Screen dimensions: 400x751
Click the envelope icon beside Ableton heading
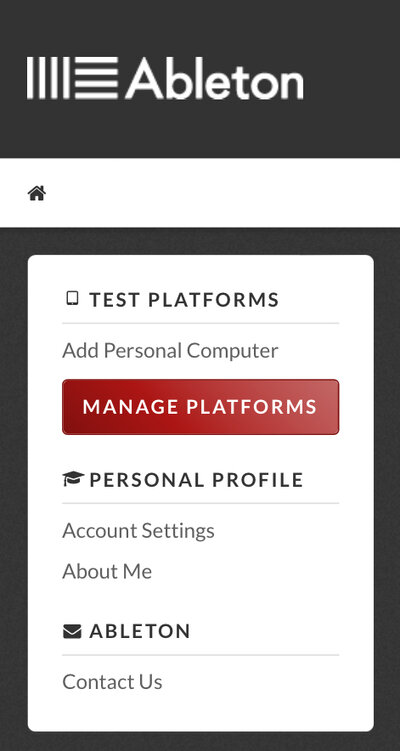pos(72,631)
